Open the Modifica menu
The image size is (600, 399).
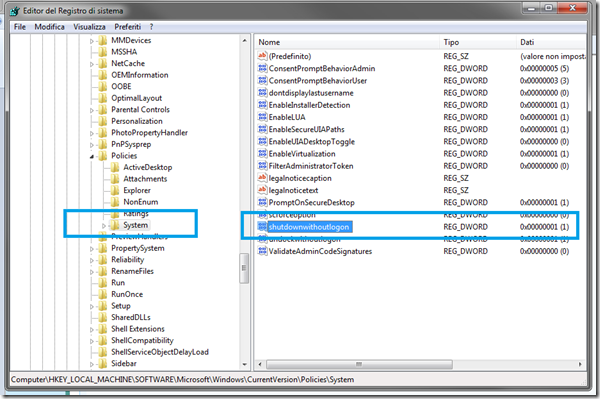49,27
